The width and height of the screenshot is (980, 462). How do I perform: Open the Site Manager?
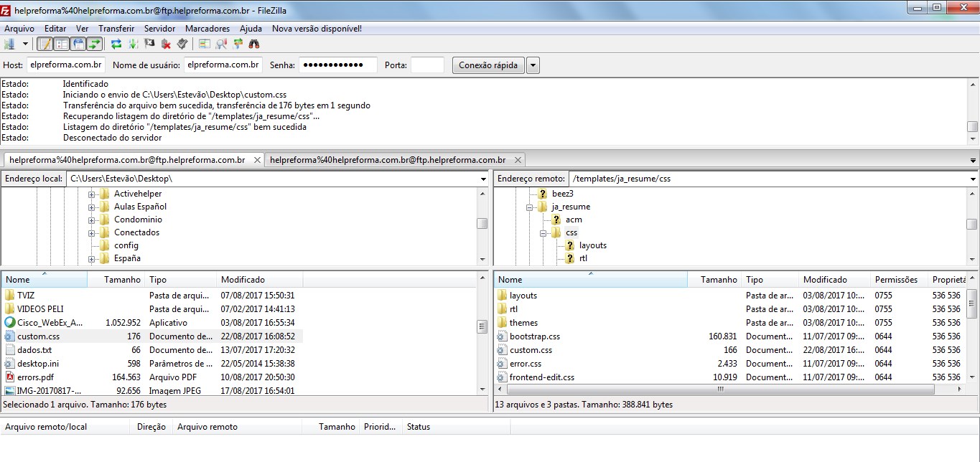(9, 43)
